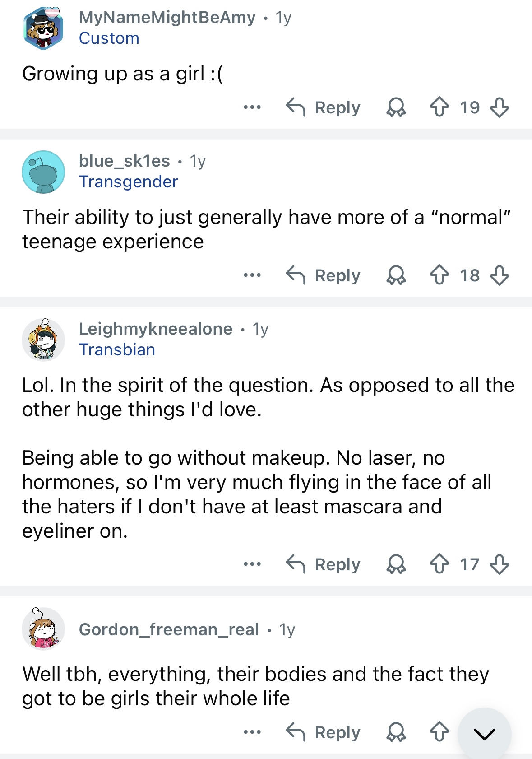This screenshot has width=532, height=759.
Task: Open blue_sk1es user profile
Action: [x=124, y=161]
